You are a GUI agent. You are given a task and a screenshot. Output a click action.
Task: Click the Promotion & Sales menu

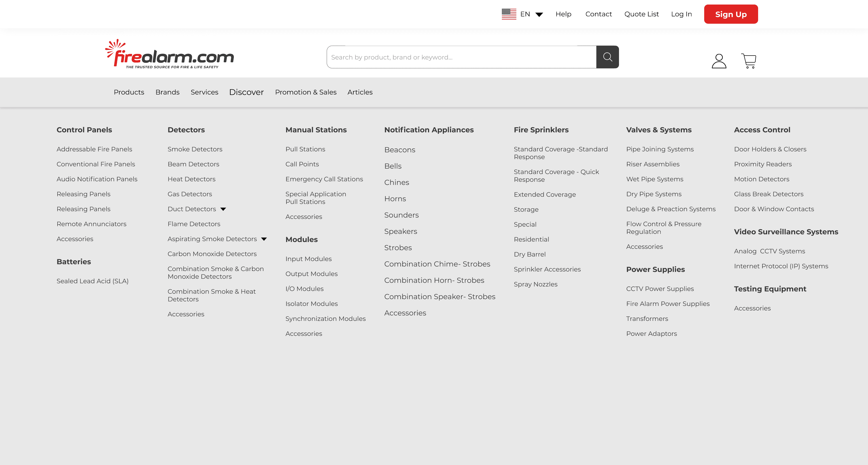(x=305, y=92)
